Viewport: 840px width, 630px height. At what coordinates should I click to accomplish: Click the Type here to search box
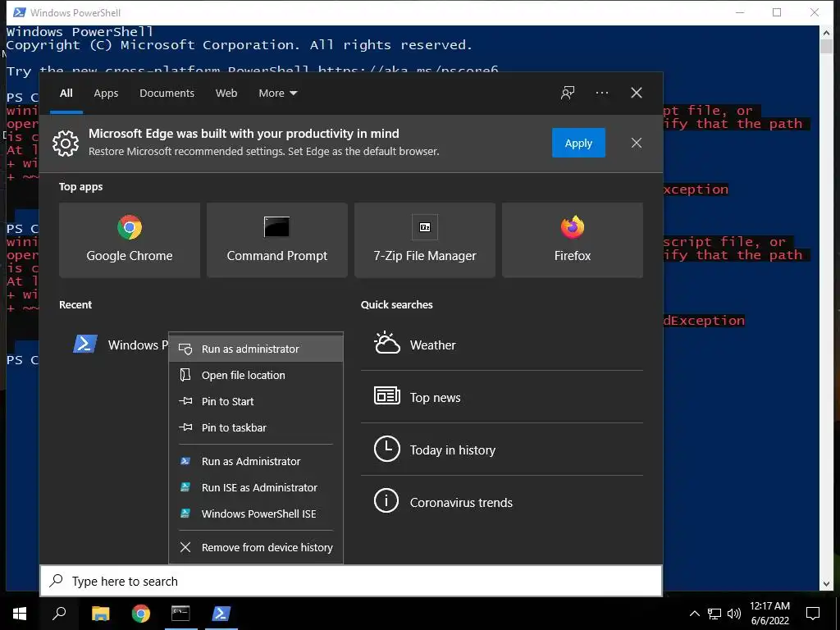[351, 582]
